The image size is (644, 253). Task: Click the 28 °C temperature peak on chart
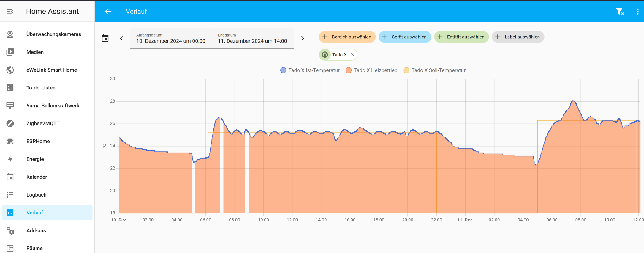tap(573, 101)
